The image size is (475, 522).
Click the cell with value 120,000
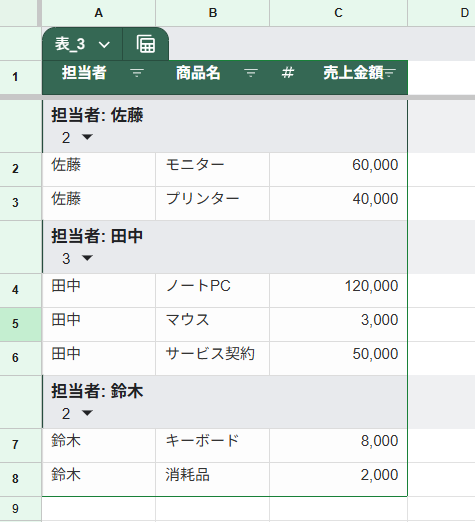click(338, 290)
